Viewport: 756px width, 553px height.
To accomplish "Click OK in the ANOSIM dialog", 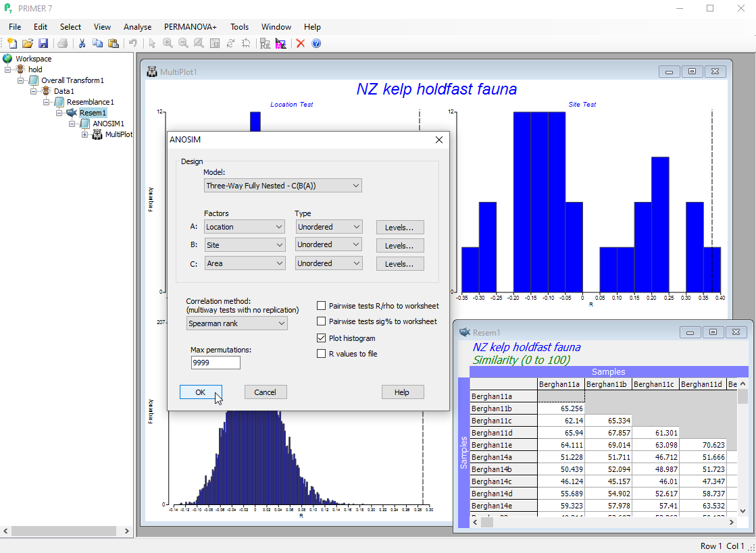I will pyautogui.click(x=201, y=392).
